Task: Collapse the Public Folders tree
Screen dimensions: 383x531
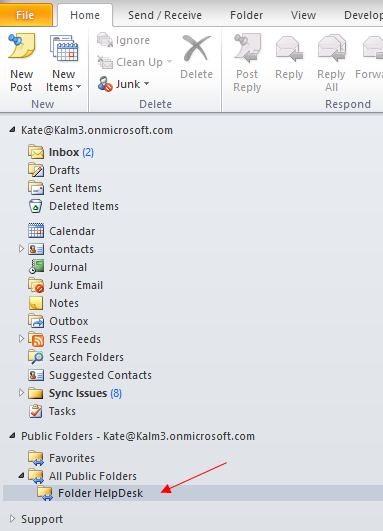Action: click(12, 436)
